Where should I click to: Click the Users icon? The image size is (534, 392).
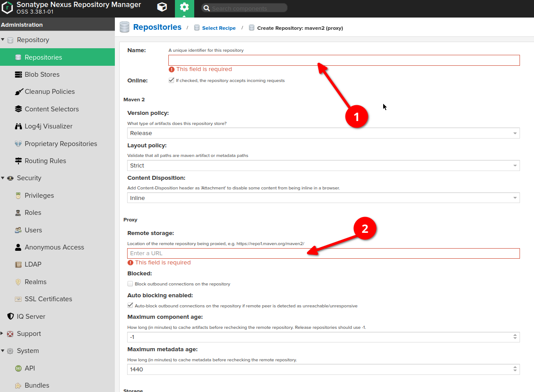(x=18, y=230)
